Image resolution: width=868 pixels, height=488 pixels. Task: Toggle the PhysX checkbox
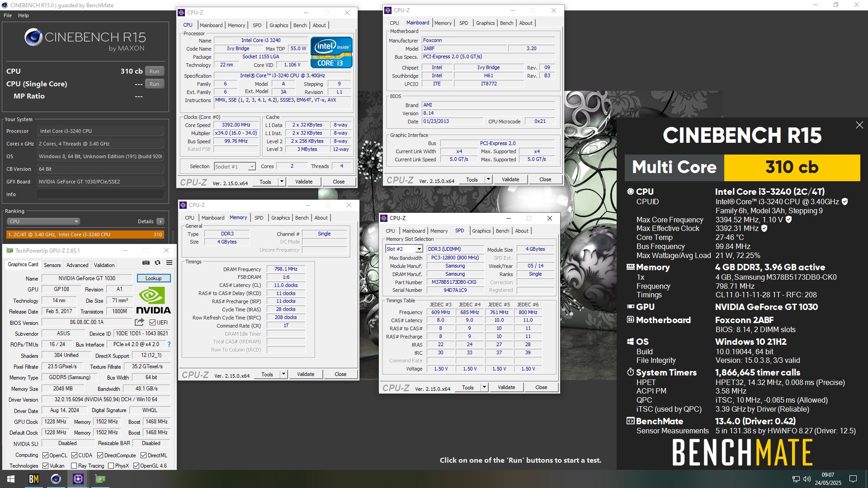(x=111, y=466)
